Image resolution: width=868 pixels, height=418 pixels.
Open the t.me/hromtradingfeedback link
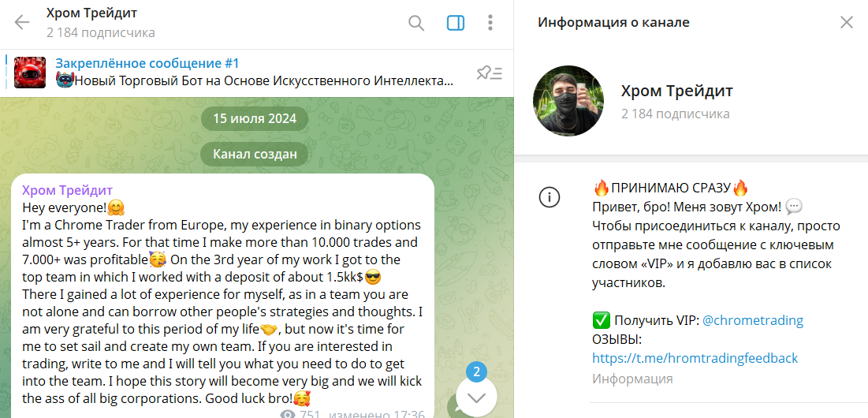point(695,357)
